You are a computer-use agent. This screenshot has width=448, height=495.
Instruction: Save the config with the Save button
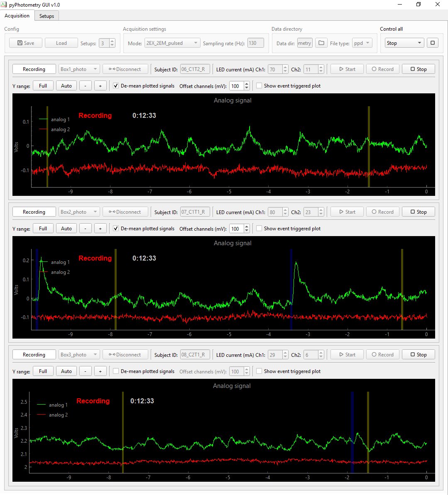point(26,43)
